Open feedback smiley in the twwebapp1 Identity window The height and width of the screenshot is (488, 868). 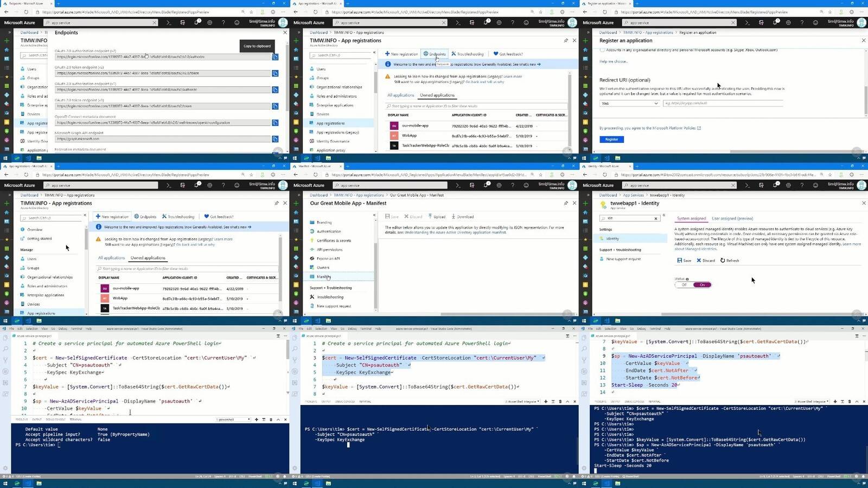815,186
